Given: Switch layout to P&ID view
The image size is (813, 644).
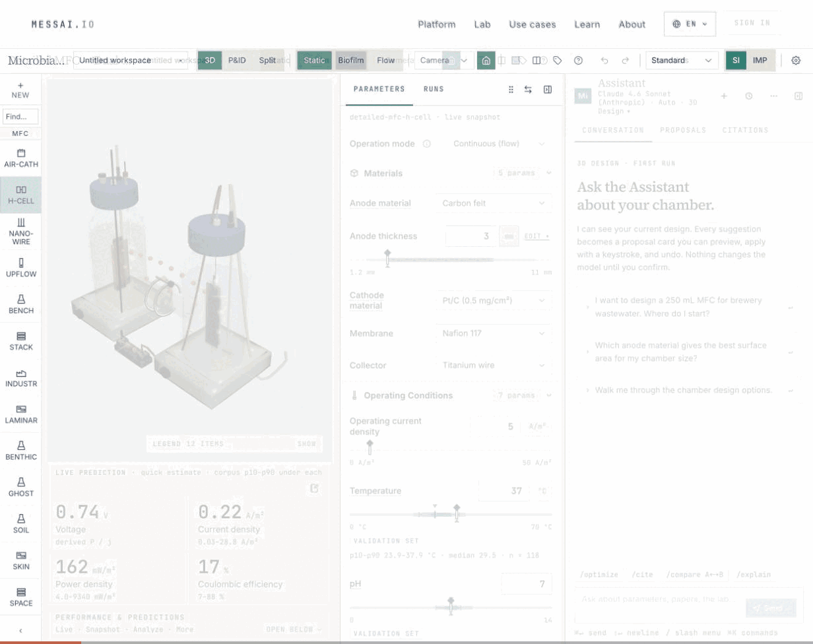Looking at the screenshot, I should [x=237, y=60].
